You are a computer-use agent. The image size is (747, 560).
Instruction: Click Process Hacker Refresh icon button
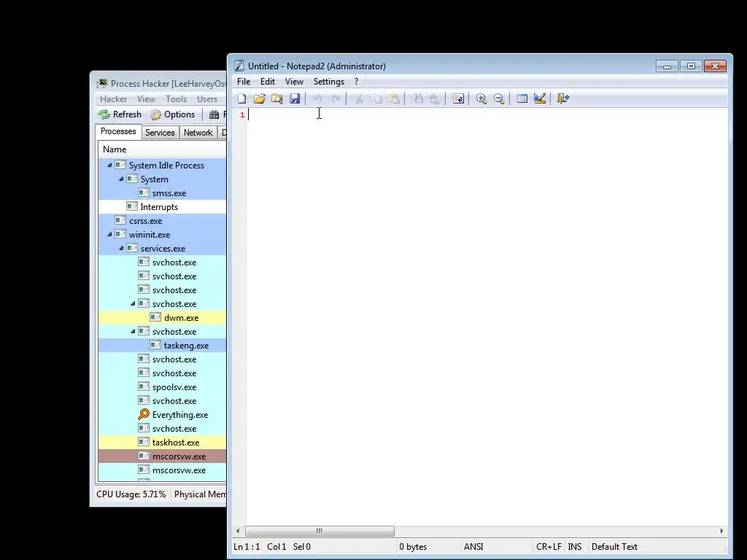(x=120, y=114)
